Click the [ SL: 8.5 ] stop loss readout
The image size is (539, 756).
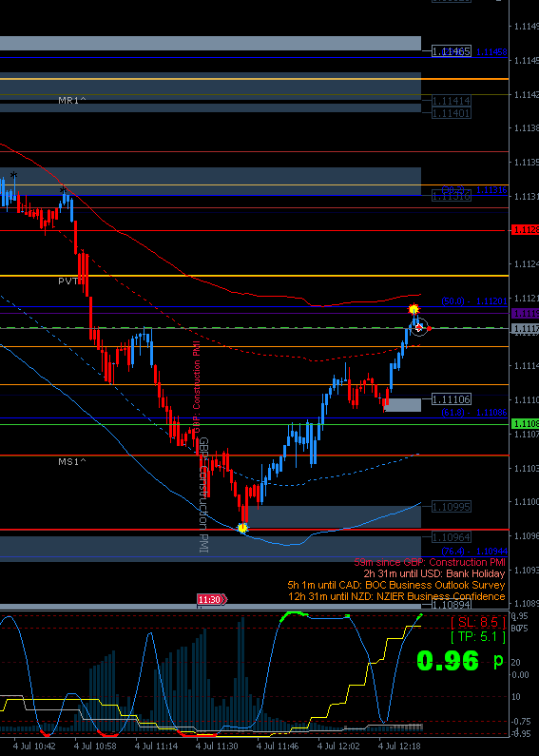click(x=478, y=623)
